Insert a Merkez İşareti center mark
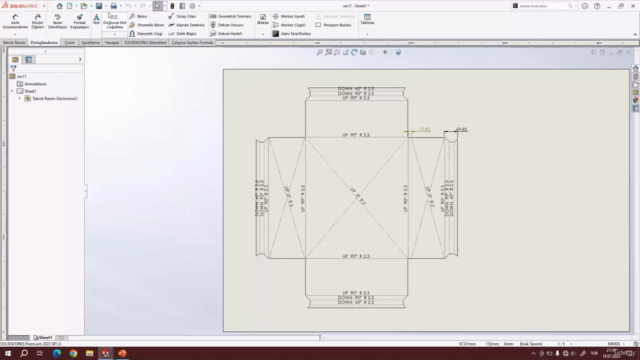 tap(289, 16)
